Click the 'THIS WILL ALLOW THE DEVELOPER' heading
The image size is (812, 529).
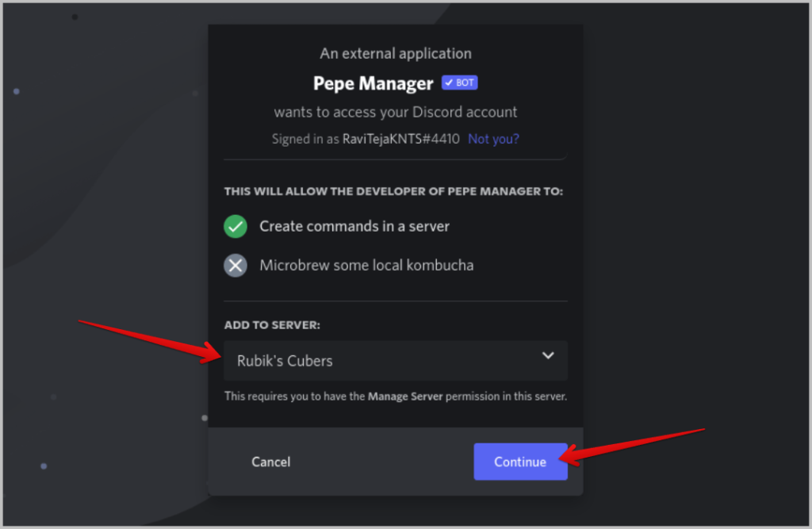tap(393, 191)
